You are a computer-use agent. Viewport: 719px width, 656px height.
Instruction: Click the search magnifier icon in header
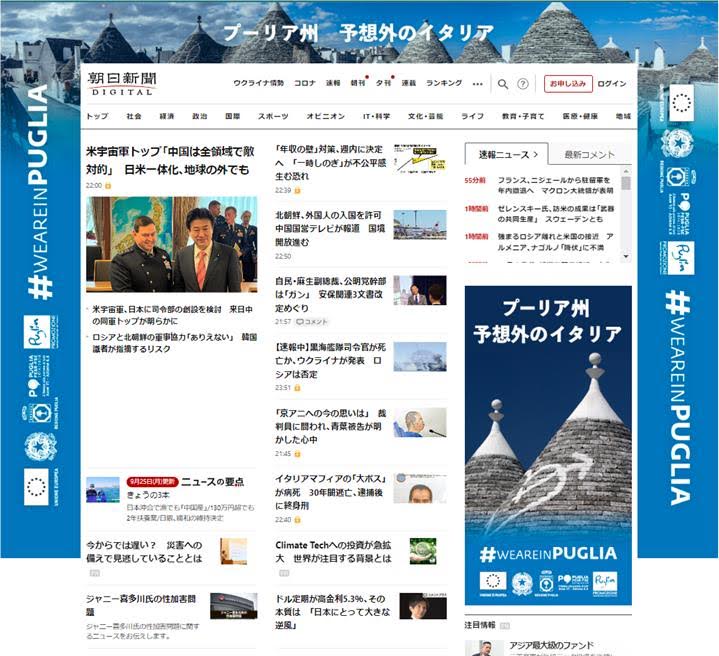click(503, 84)
